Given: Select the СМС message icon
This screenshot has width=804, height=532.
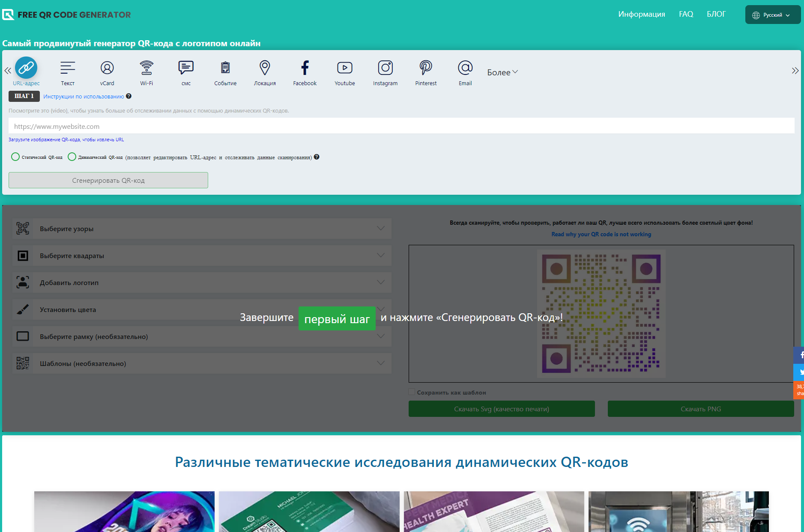Looking at the screenshot, I should point(186,68).
